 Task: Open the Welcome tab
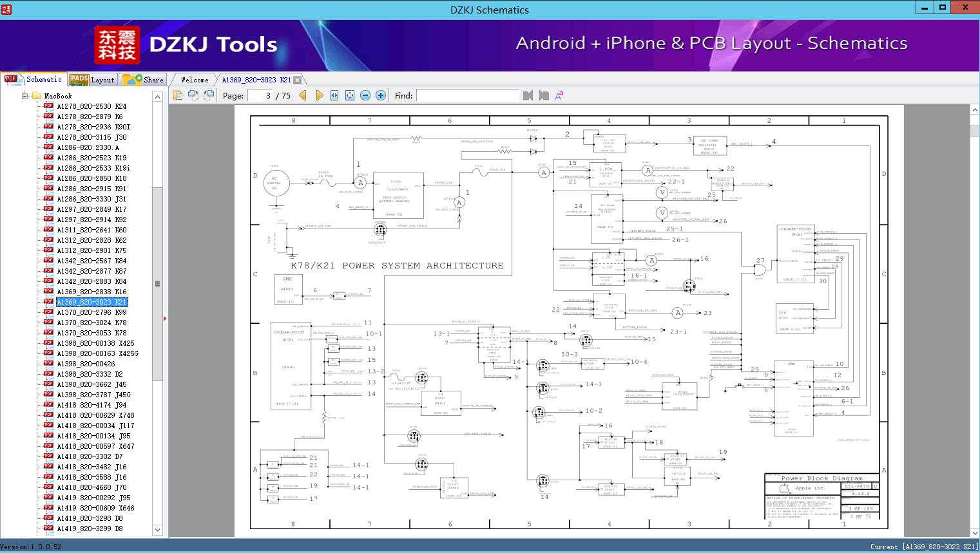tap(193, 79)
